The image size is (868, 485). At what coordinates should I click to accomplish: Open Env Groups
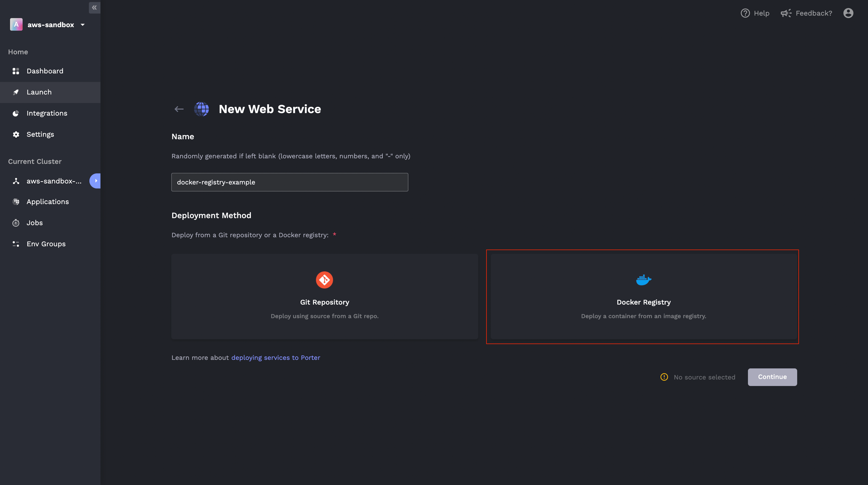coord(50,244)
